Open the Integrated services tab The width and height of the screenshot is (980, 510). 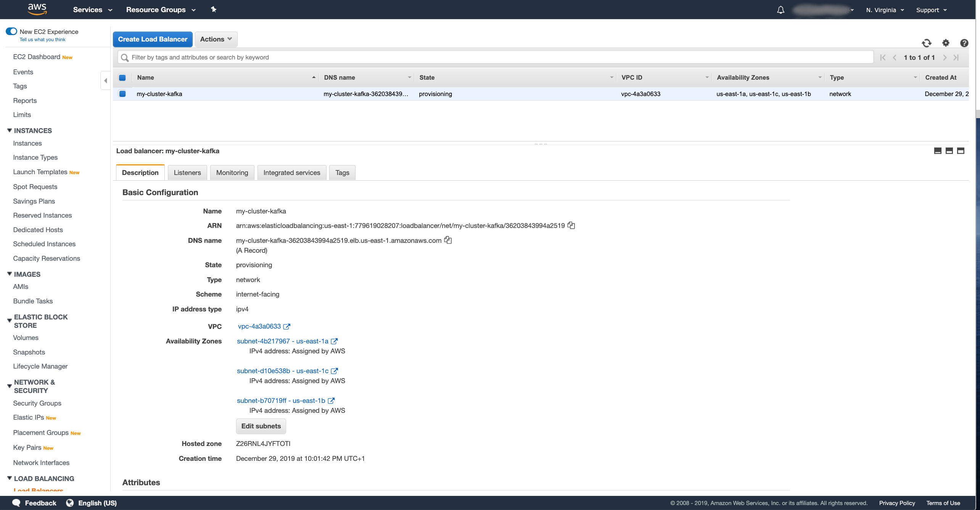(x=292, y=173)
